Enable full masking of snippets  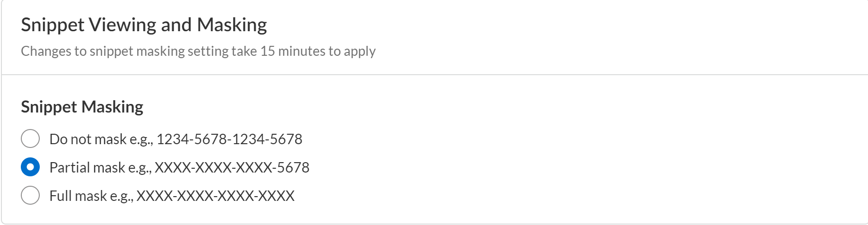(30, 196)
